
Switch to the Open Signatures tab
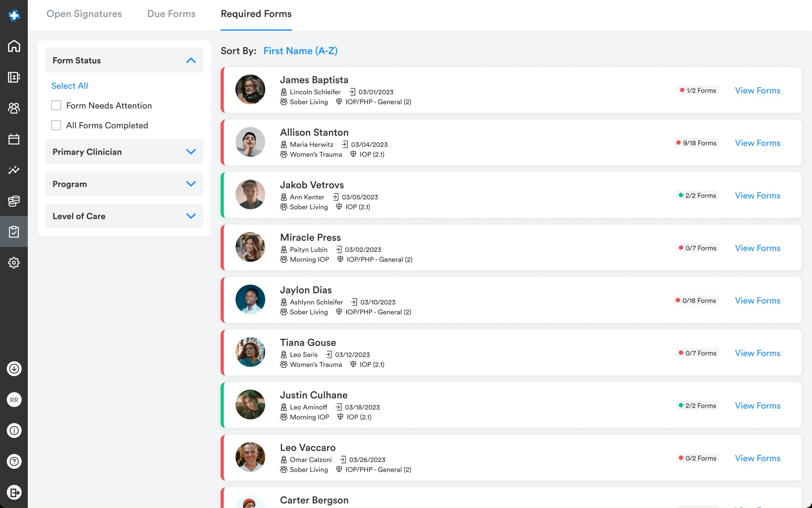point(84,14)
